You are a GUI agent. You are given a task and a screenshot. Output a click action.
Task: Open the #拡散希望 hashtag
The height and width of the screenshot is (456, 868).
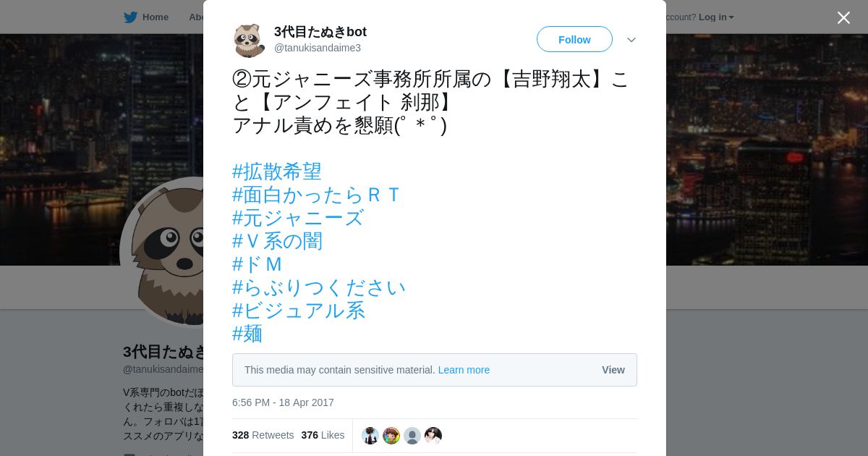(x=277, y=172)
